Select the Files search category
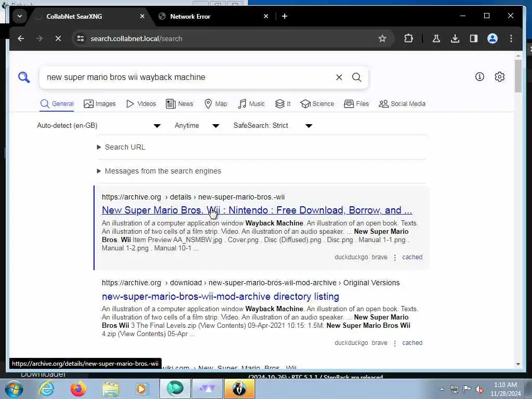 [356, 104]
